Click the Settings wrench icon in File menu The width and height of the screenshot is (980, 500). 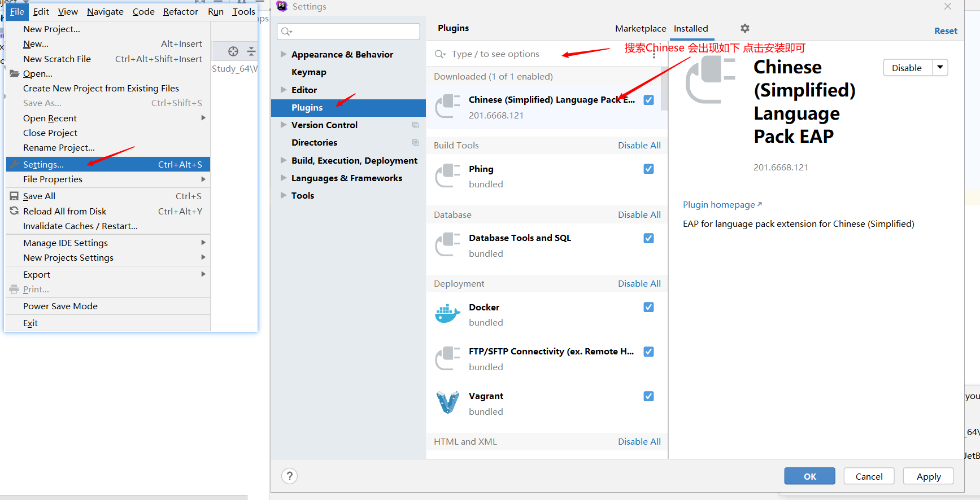tap(15, 164)
